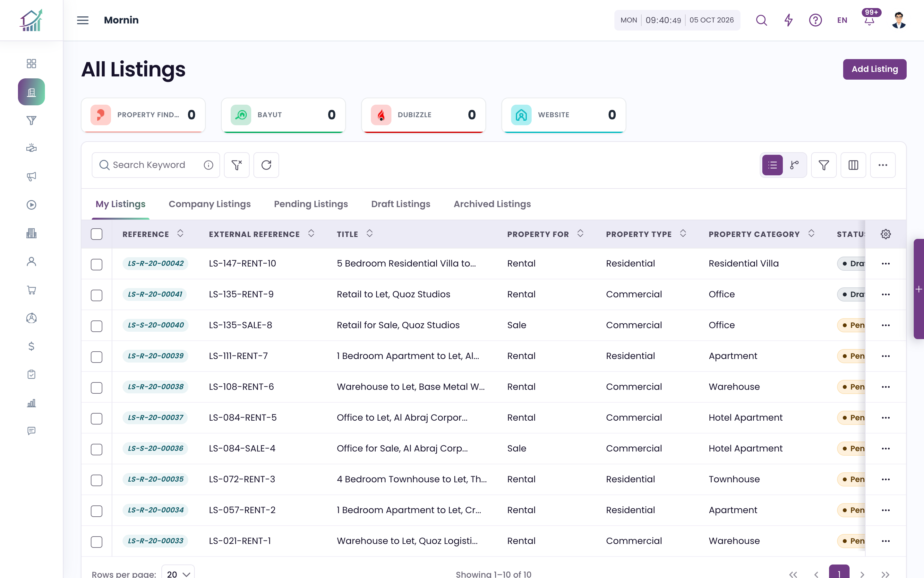Viewport: 924px width, 578px height.
Task: Check the box for LS-R-20-00038
Action: (97, 388)
